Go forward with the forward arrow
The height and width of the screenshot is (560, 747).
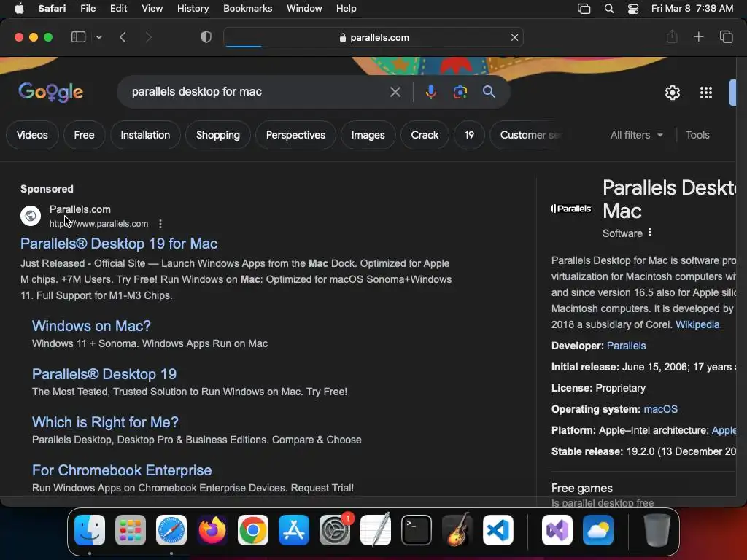[x=148, y=37]
